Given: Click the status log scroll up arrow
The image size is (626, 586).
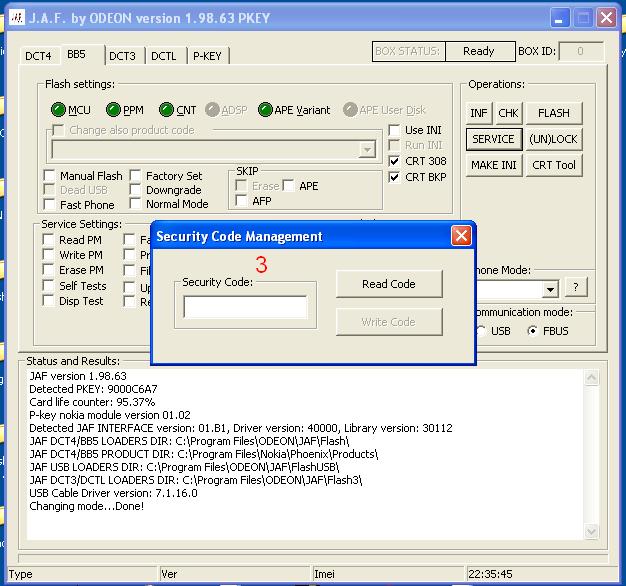Looking at the screenshot, I should [x=592, y=378].
